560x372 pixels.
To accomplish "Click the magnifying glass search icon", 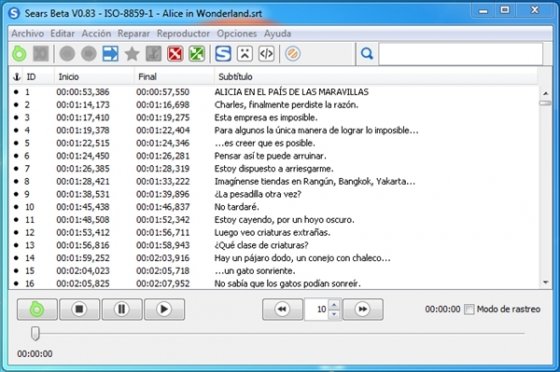I will pos(367,54).
